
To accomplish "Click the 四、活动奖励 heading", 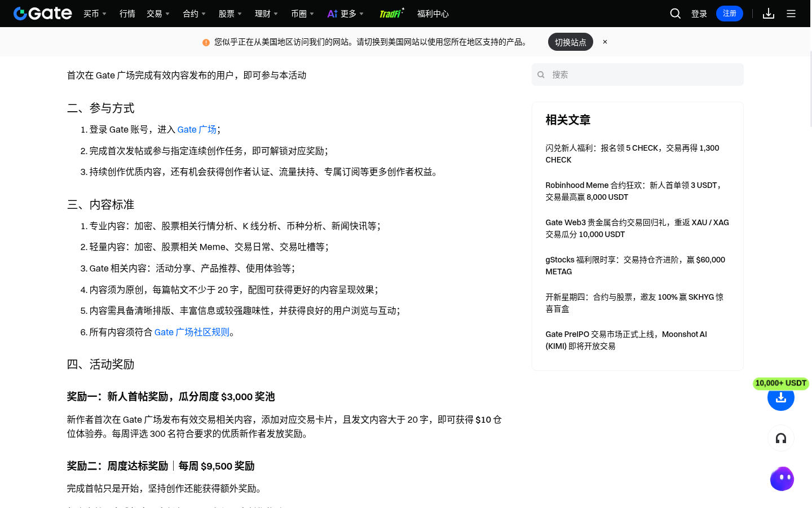I will click(100, 365).
